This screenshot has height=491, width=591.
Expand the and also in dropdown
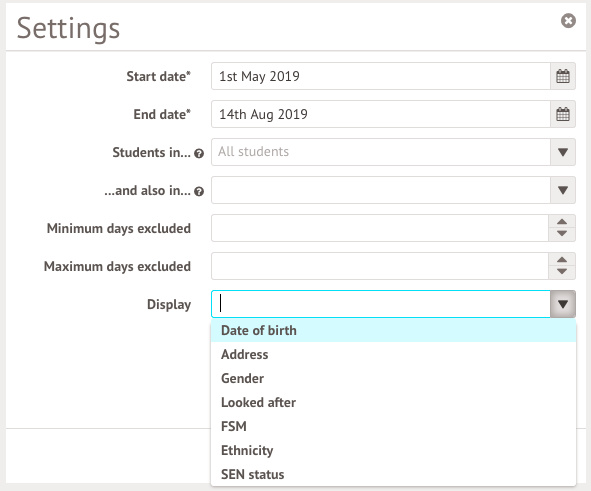[563, 190]
